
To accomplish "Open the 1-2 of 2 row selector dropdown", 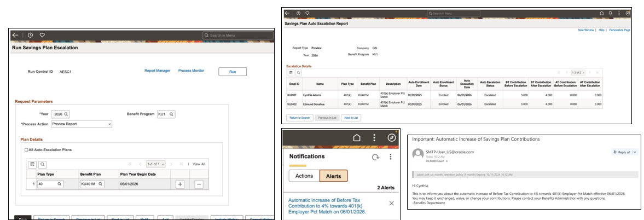I will pyautogui.click(x=578, y=73).
